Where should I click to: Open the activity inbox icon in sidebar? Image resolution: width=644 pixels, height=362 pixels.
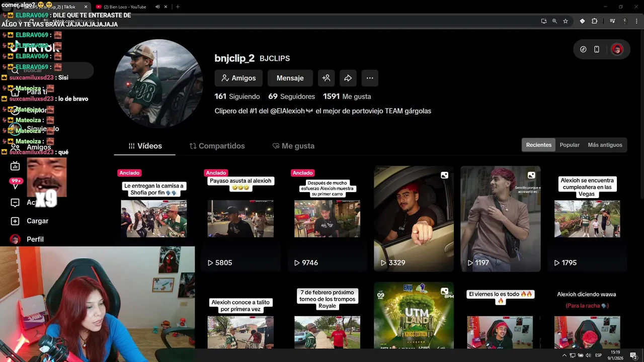15,203
